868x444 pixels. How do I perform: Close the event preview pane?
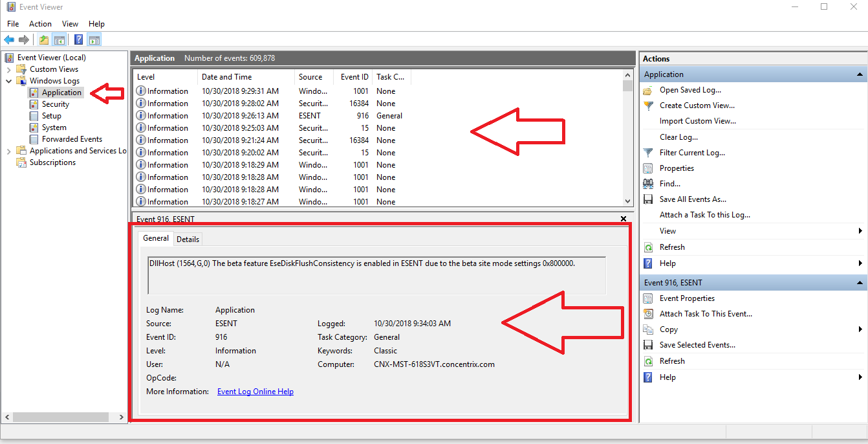624,219
